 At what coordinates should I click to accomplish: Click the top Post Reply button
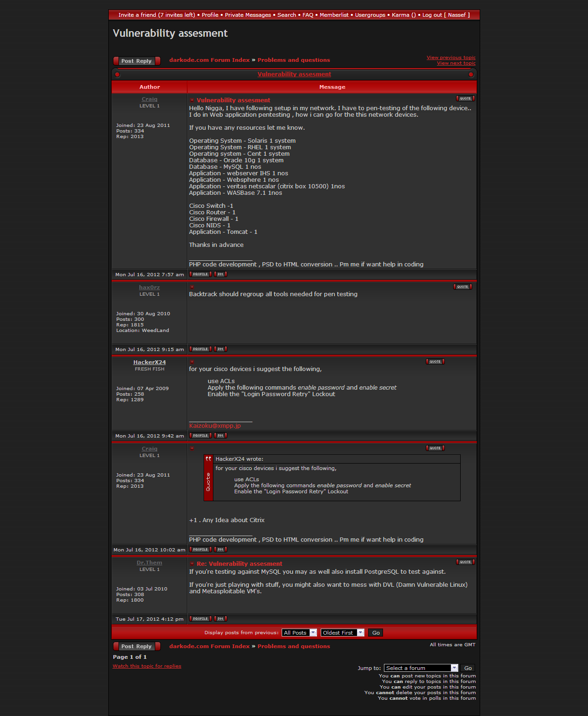137,61
